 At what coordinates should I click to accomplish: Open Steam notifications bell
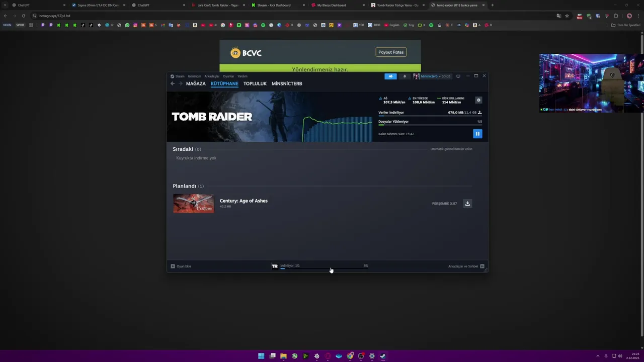pyautogui.click(x=405, y=76)
